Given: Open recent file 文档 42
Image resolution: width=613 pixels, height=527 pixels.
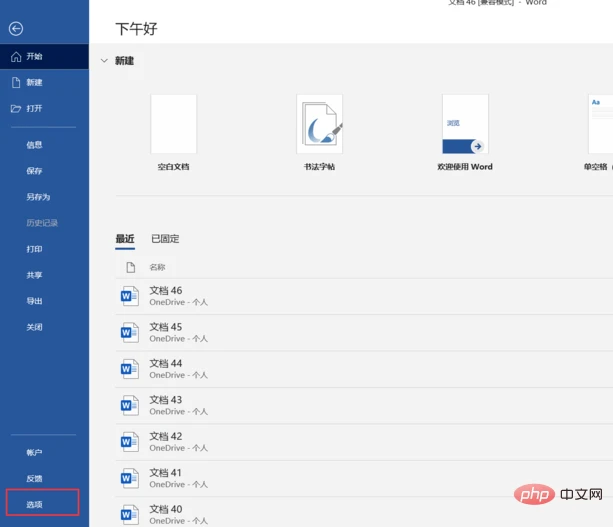Looking at the screenshot, I should 364,441.
